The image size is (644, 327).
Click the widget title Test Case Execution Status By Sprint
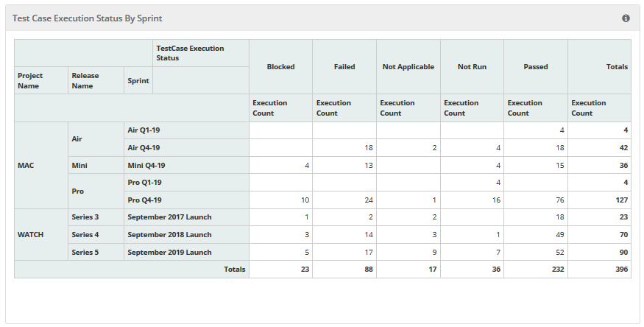click(x=87, y=18)
